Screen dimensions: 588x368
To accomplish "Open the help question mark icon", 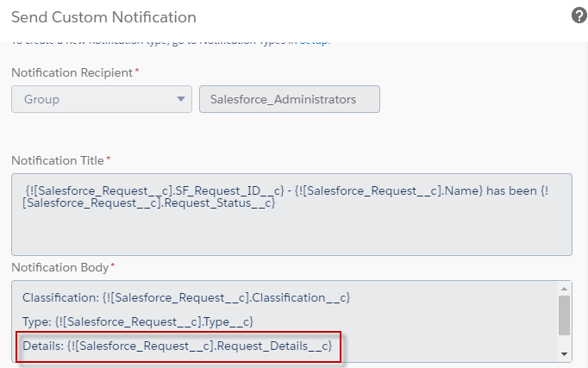I will 579,16.
